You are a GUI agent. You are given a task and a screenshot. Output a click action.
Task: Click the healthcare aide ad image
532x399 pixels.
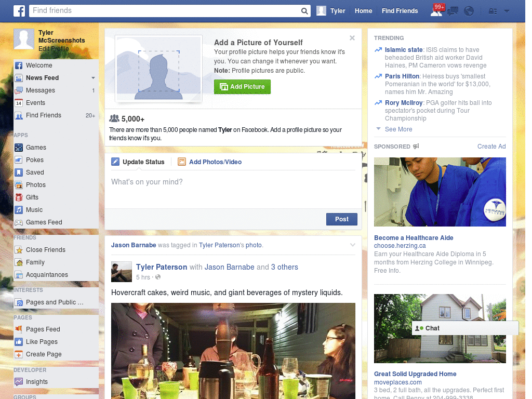pyautogui.click(x=440, y=192)
